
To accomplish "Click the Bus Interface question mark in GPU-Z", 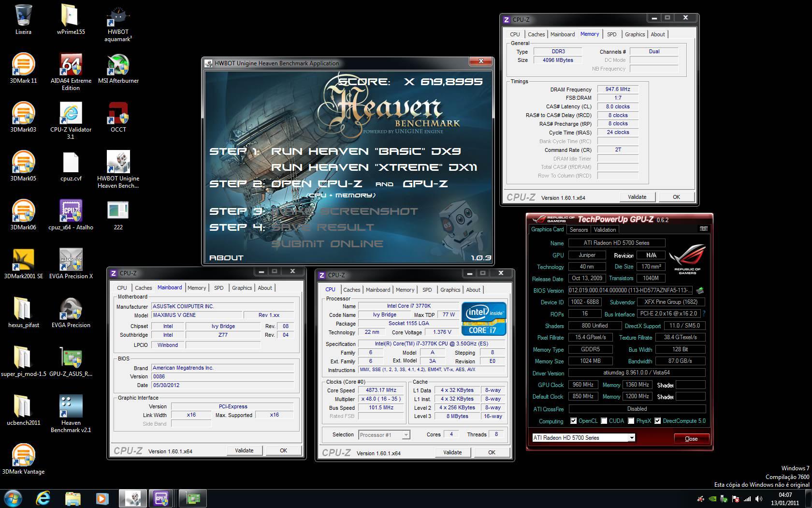I will click(x=704, y=314).
